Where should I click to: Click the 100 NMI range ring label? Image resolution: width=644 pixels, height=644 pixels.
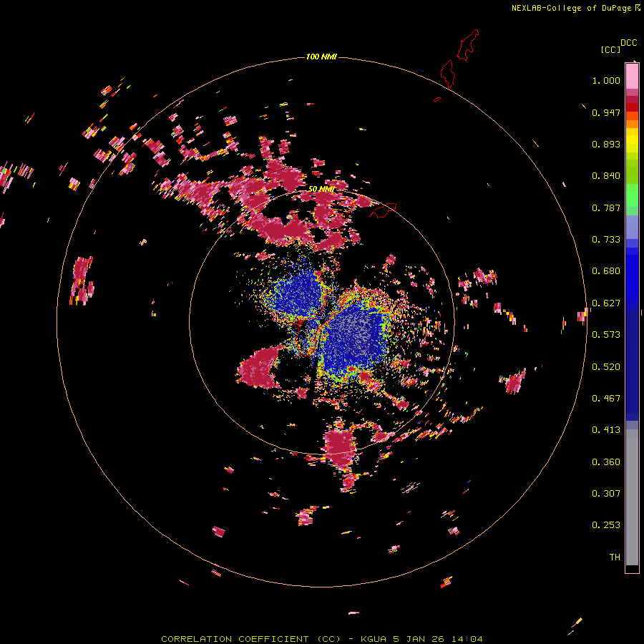click(321, 57)
